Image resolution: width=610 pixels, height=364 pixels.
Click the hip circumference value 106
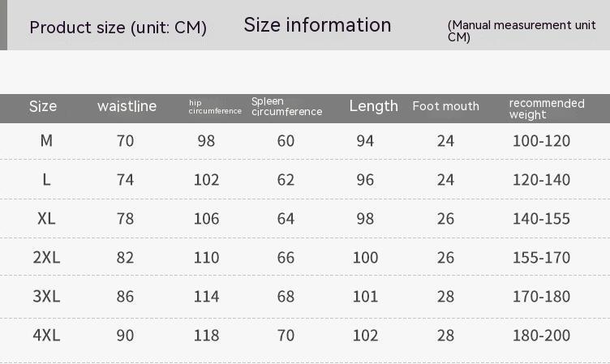(206, 219)
